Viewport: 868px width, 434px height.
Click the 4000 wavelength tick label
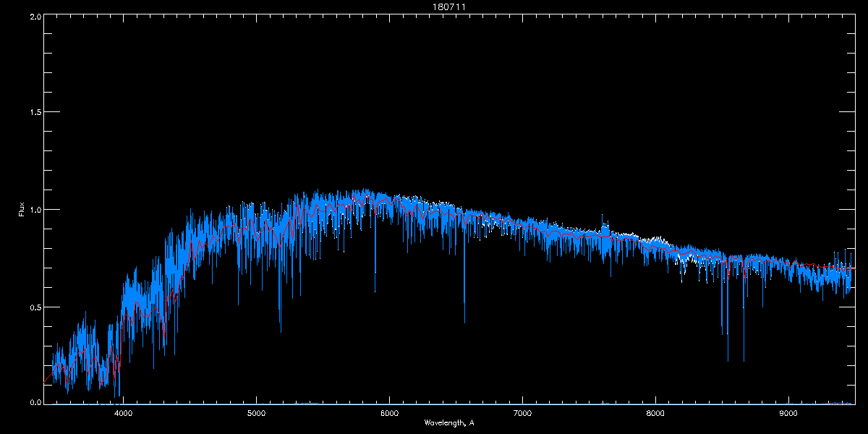pyautogui.click(x=124, y=414)
